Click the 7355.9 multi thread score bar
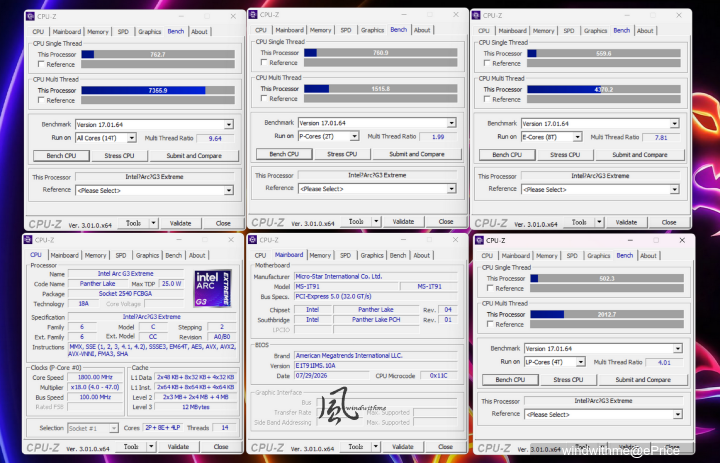Image resolution: width=720 pixels, height=463 pixels. pos(158,90)
